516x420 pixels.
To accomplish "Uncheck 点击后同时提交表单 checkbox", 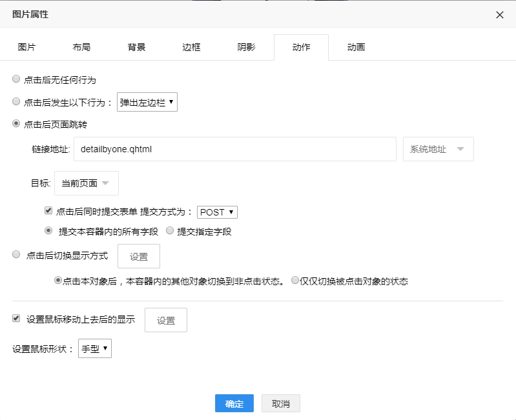I will coord(48,210).
